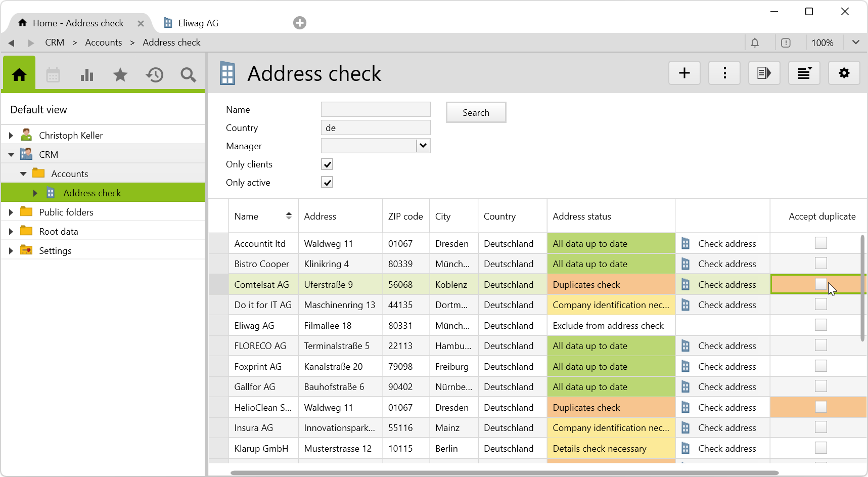
Task: Uncheck the Only active checkbox
Action: tap(327, 183)
